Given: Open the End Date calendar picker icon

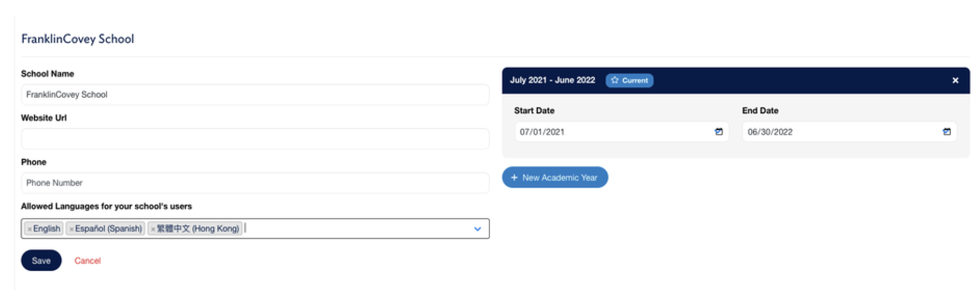Looking at the screenshot, I should click(946, 132).
